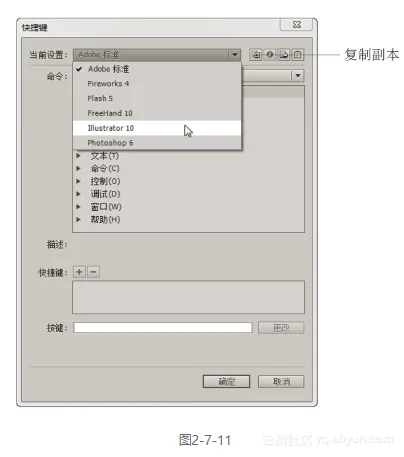Screen dimensions: 404x457
Task: Click the 确定 button
Action: 226,382
